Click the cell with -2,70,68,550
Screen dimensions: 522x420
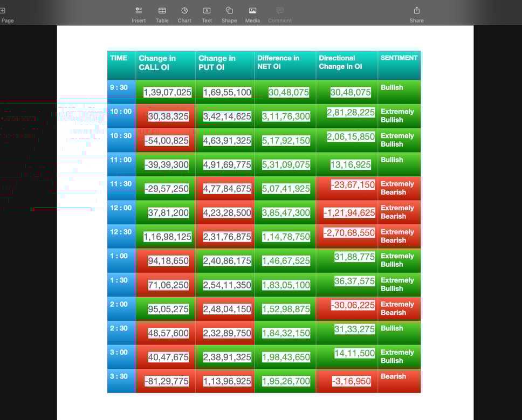point(347,236)
